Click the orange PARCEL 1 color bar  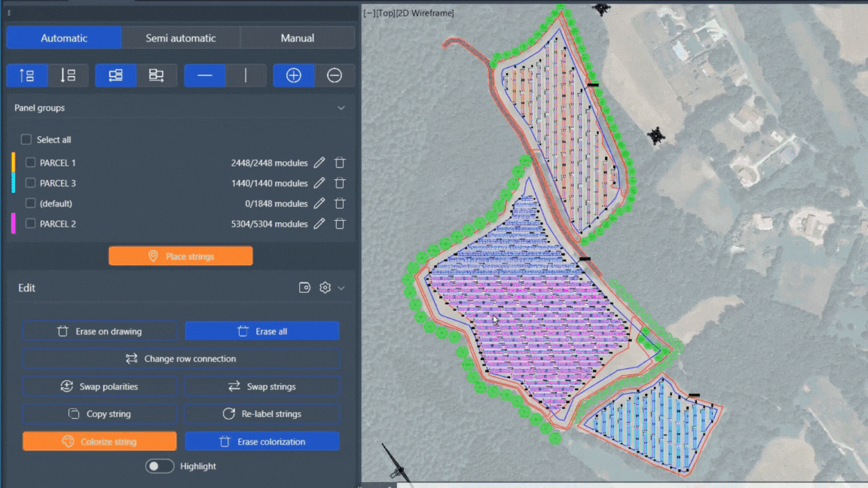click(x=14, y=163)
